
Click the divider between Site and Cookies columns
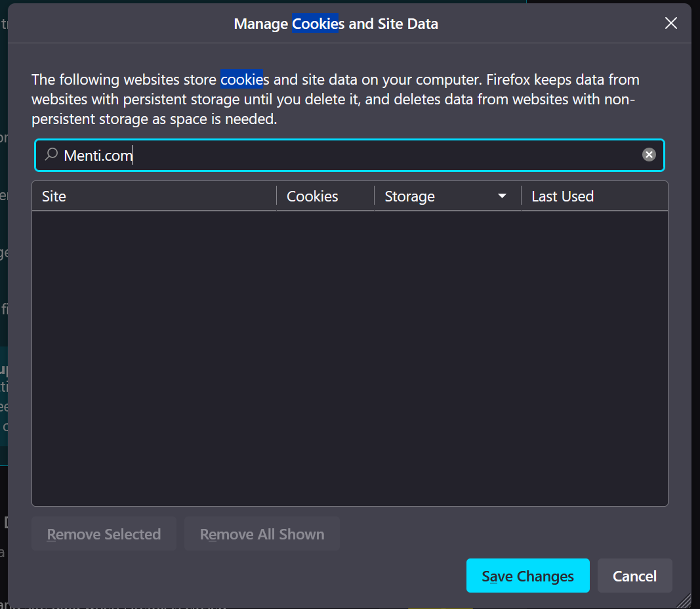(x=277, y=196)
